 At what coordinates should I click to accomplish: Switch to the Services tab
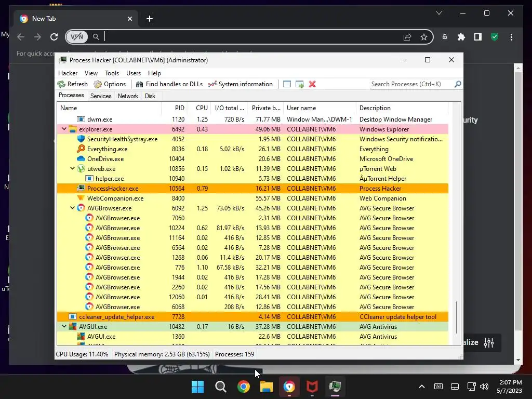(x=101, y=96)
